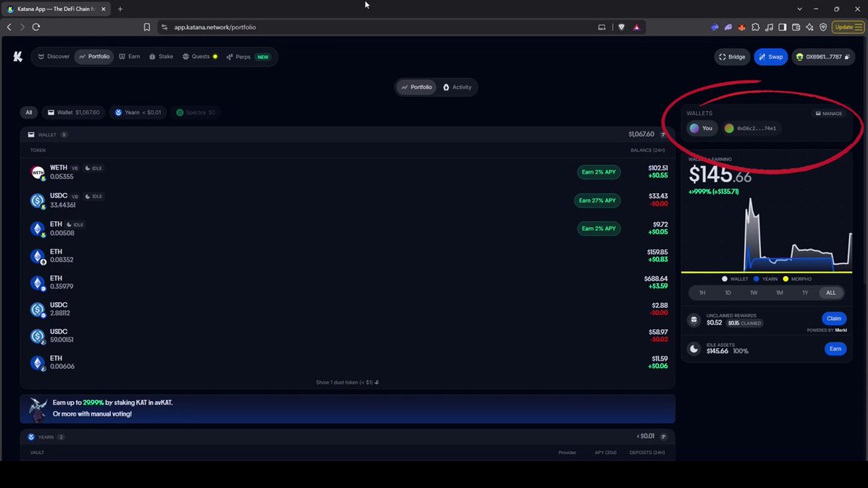Screen dimensions: 868x488
Task: Click the unclaimed rewards icon
Action: pyautogui.click(x=694, y=319)
